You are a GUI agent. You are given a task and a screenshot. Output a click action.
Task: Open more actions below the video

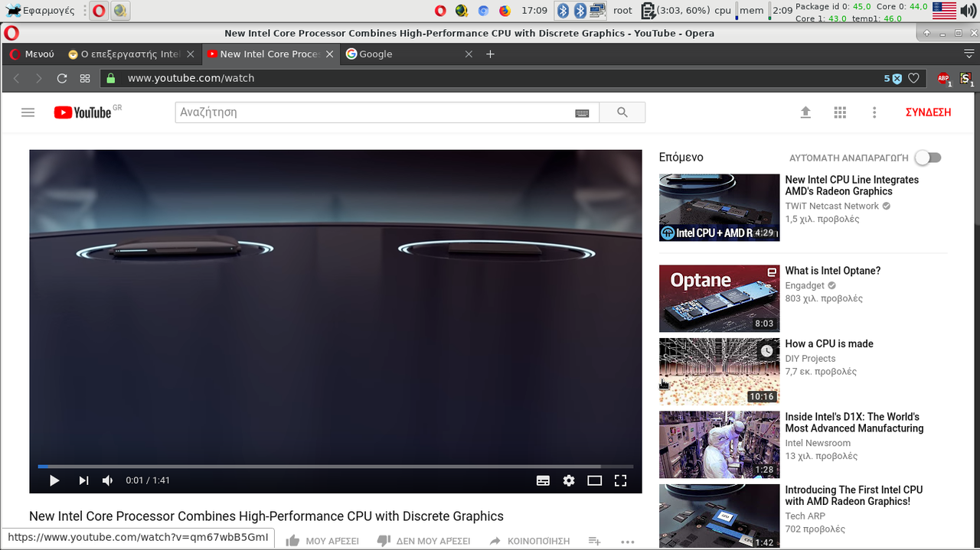628,542
